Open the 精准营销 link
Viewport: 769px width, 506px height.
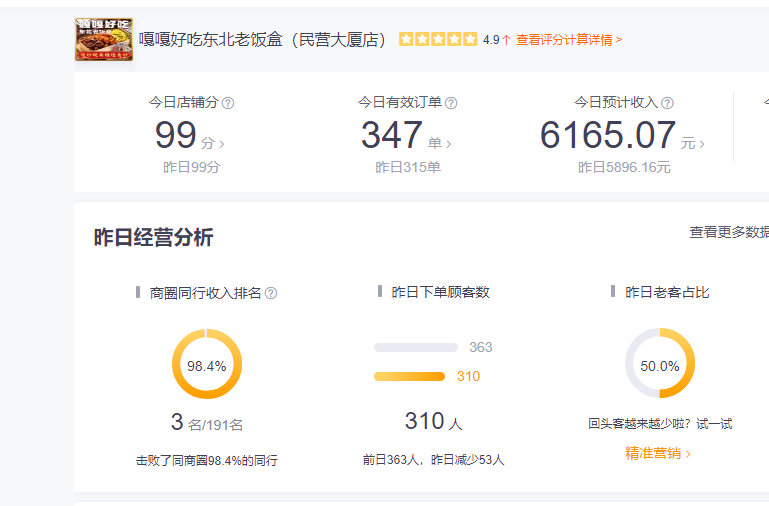click(x=657, y=453)
